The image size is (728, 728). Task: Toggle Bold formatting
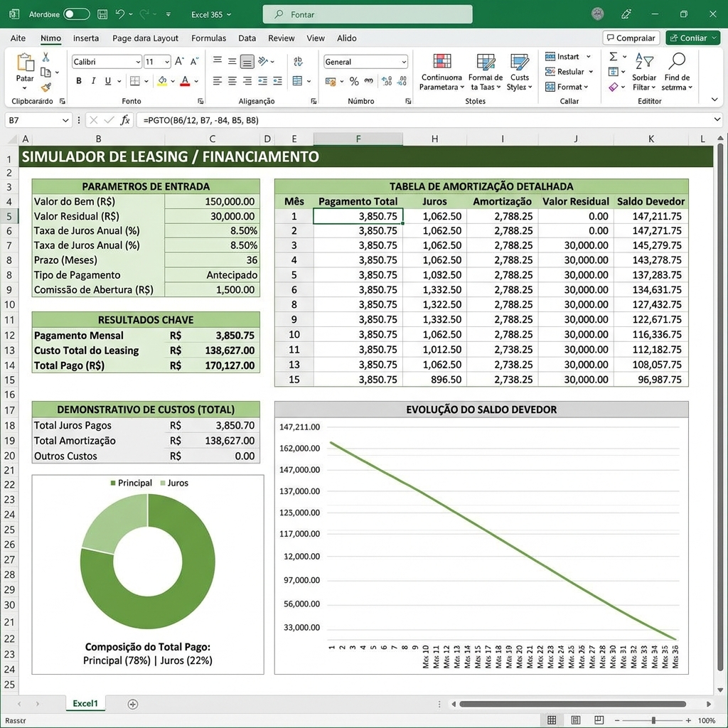pos(79,81)
